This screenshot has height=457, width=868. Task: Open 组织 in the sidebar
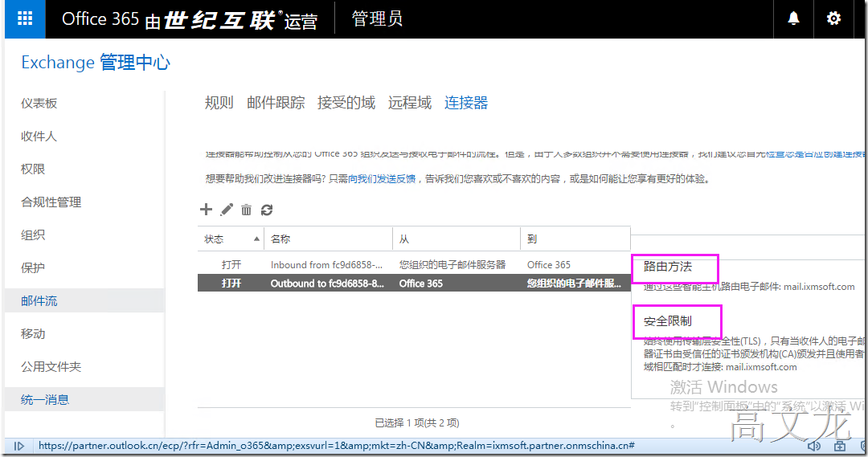tap(33, 235)
